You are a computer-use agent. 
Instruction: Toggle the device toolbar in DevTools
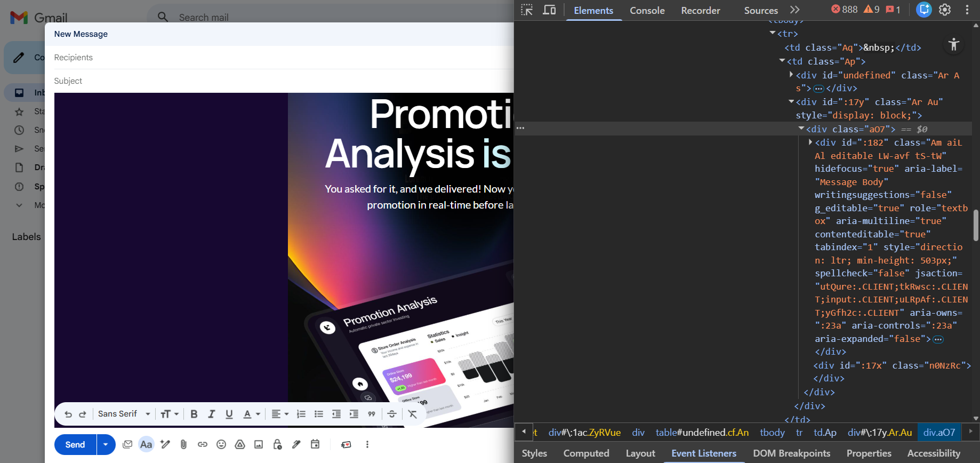pos(549,10)
